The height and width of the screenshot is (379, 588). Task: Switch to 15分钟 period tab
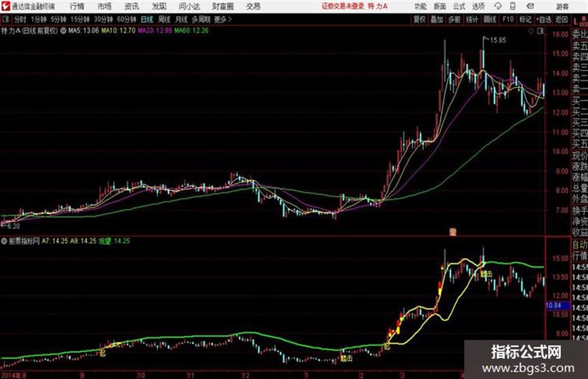[80, 19]
